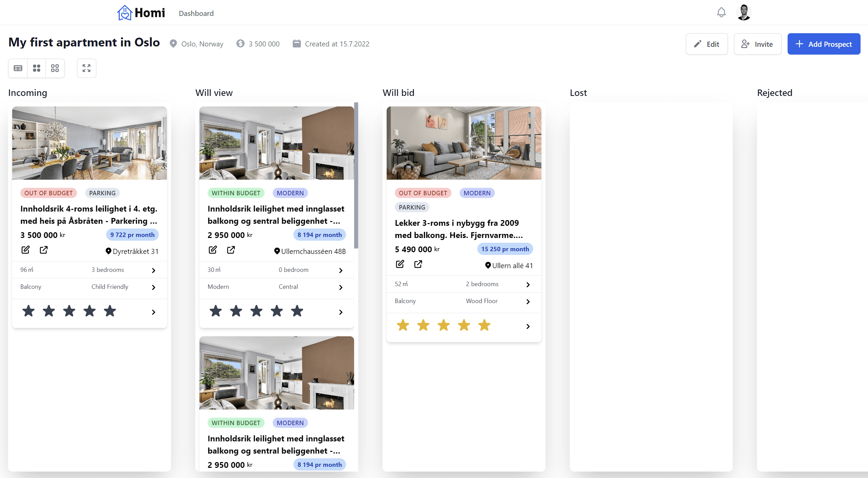Click the OUT OF BUDGET tag on Dyretråkket card

click(x=49, y=193)
